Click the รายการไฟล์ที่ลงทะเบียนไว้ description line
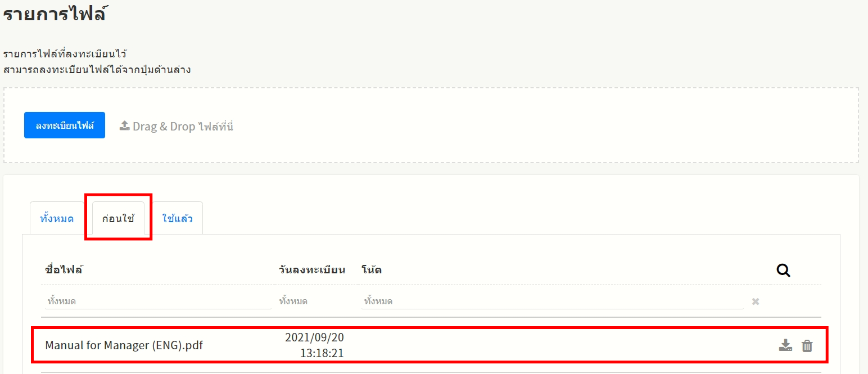 (65, 55)
